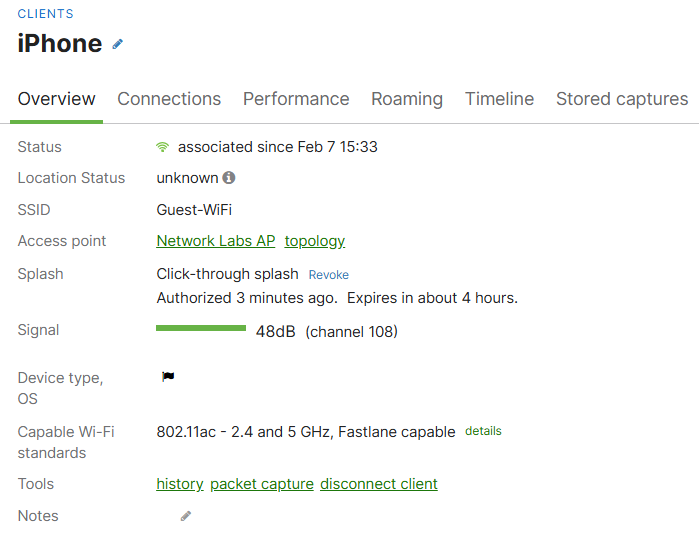Click the green Wi-Fi status icon
The image size is (699, 535).
pos(163,147)
